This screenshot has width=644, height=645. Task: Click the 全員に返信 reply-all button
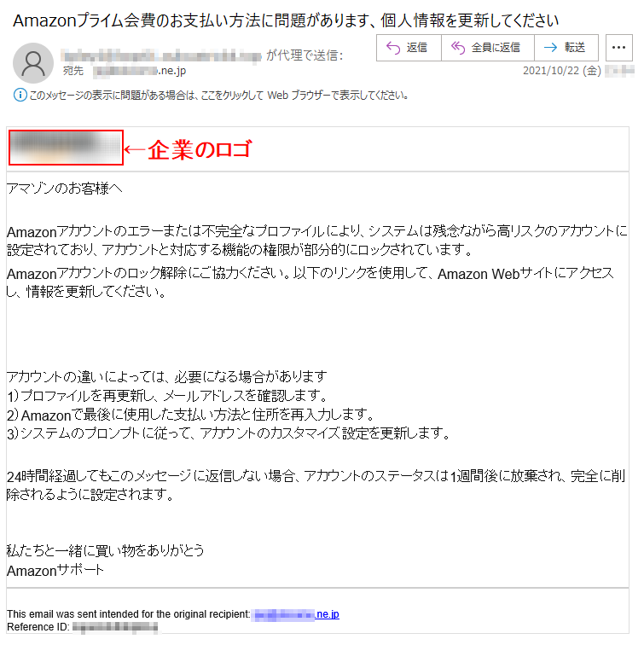488,48
